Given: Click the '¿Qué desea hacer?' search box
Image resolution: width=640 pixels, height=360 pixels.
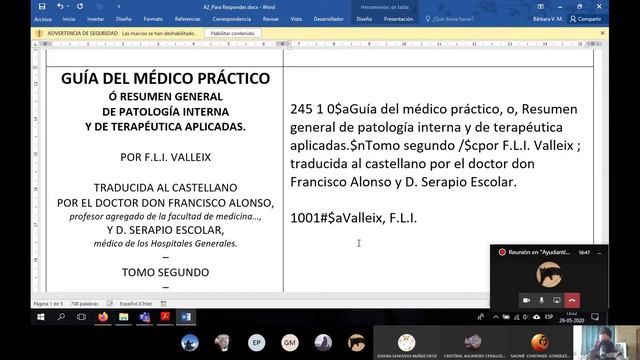Looking at the screenshot, I should click(449, 19).
